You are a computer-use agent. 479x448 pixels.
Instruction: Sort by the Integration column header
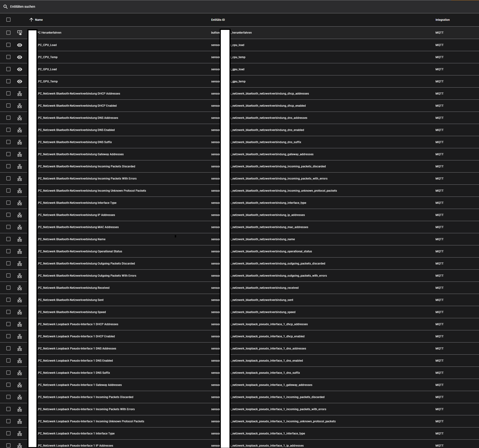pyautogui.click(x=442, y=20)
